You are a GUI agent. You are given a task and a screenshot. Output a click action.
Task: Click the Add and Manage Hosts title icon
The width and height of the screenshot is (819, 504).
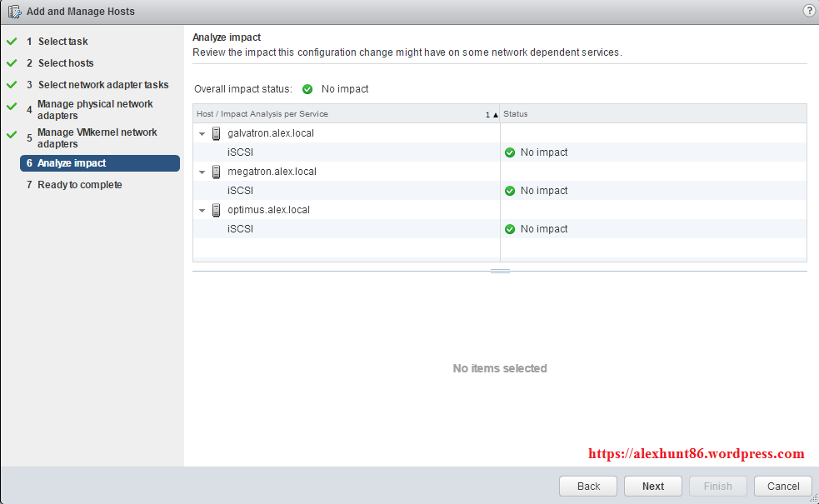click(14, 12)
